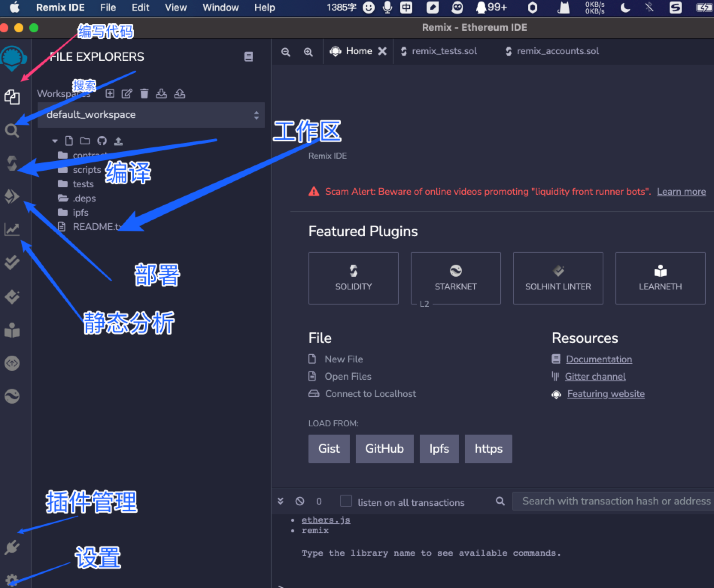Click New File on the home page
Screen dimensions: 714x588
(344, 359)
